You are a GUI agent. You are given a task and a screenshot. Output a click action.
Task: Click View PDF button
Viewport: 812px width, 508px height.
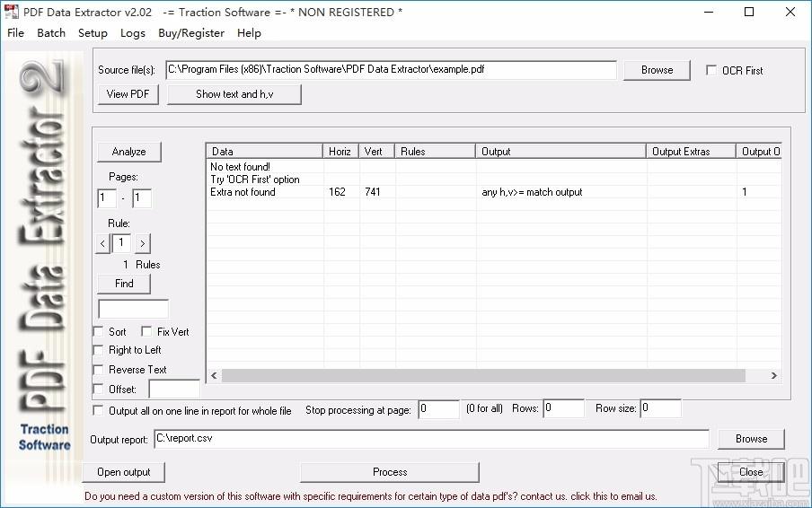[129, 94]
